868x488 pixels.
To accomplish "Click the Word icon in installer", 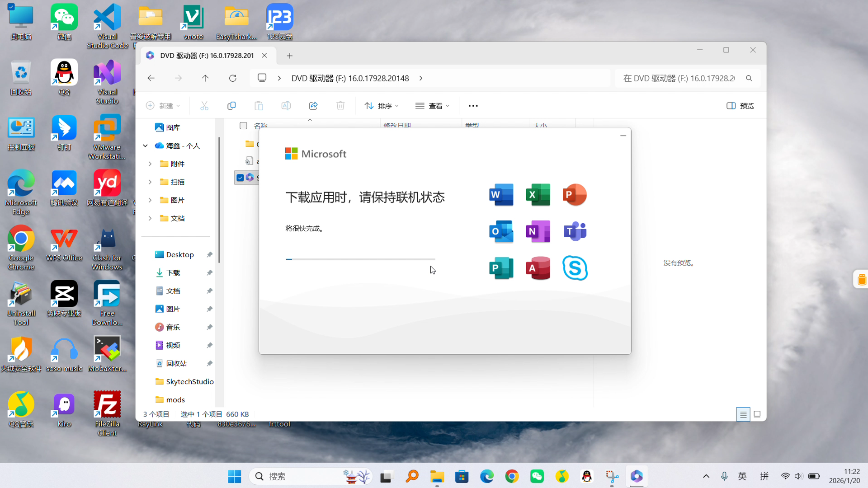I will (x=501, y=195).
